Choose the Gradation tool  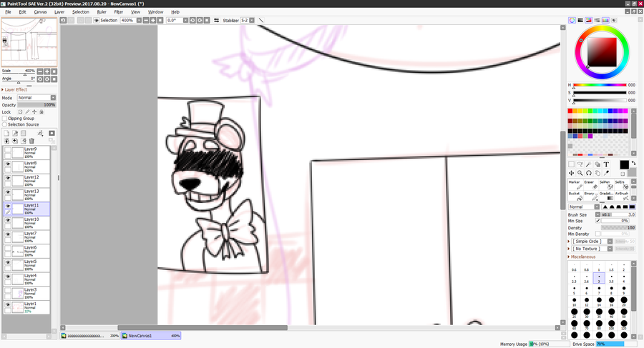[x=606, y=196]
